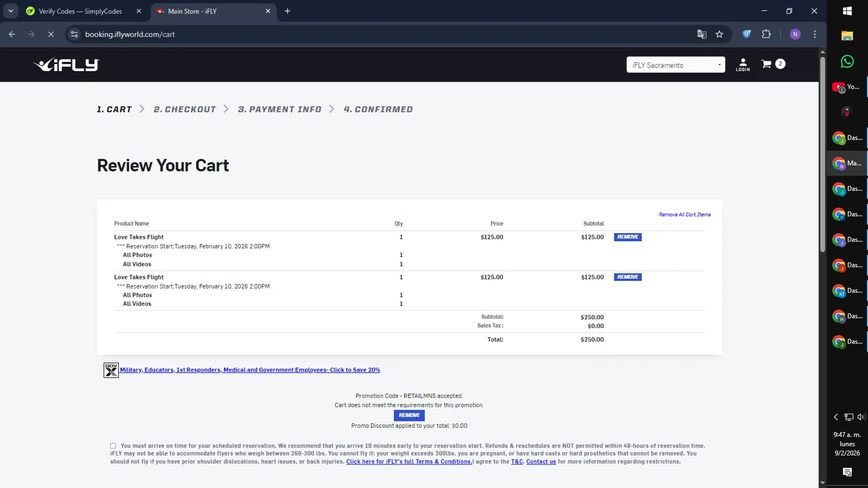Screen dimensions: 868x488
Task: Open the Windows Start menu
Action: 847,11
